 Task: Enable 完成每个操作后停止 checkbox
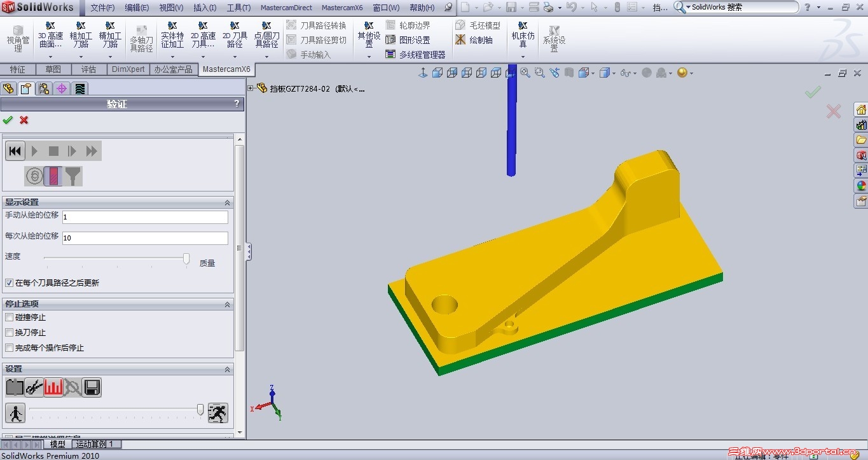tap(9, 347)
